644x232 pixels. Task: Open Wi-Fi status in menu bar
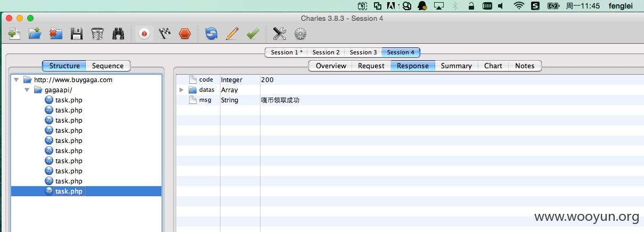519,6
